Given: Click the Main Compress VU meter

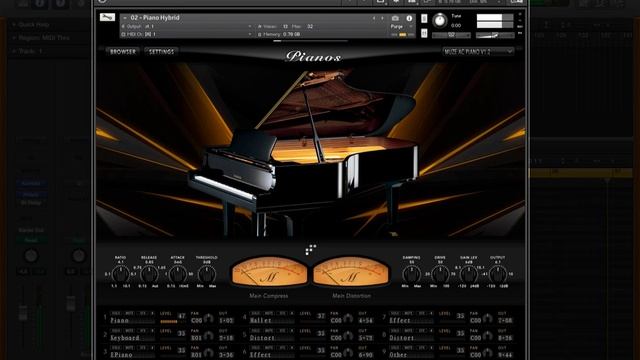Looking at the screenshot, I should tap(269, 271).
